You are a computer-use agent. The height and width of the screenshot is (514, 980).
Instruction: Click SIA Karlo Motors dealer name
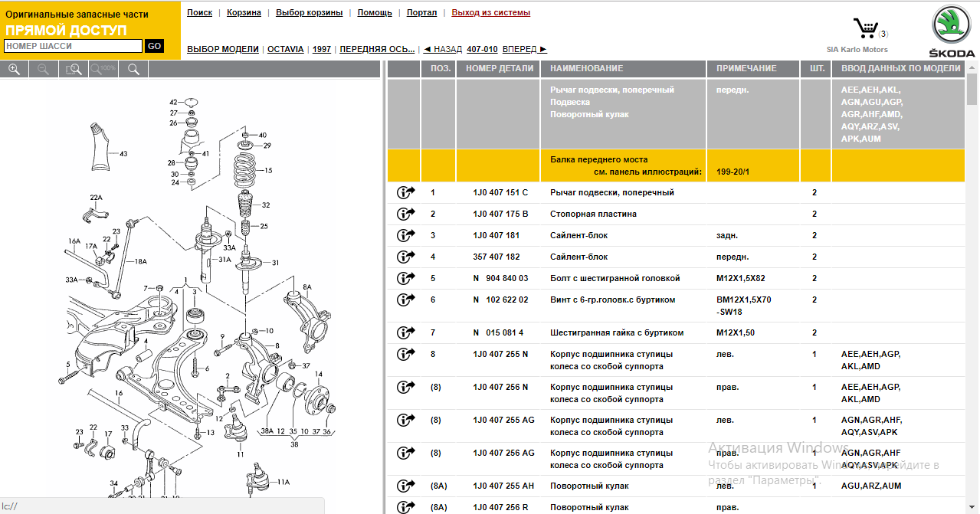click(857, 49)
